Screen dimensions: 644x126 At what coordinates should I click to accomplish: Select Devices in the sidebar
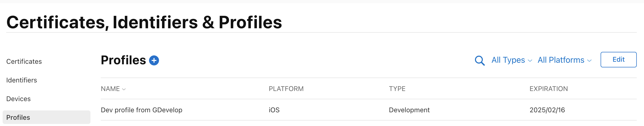coord(19,99)
